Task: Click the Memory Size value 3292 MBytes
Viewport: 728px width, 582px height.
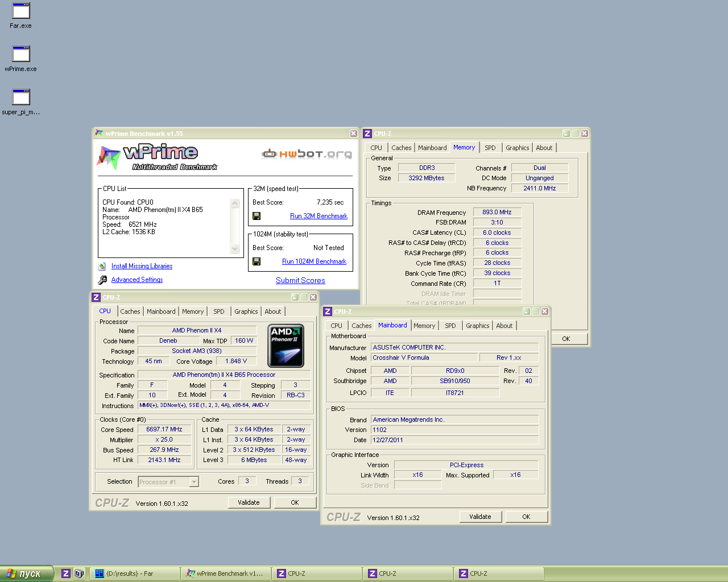Action: [427, 178]
